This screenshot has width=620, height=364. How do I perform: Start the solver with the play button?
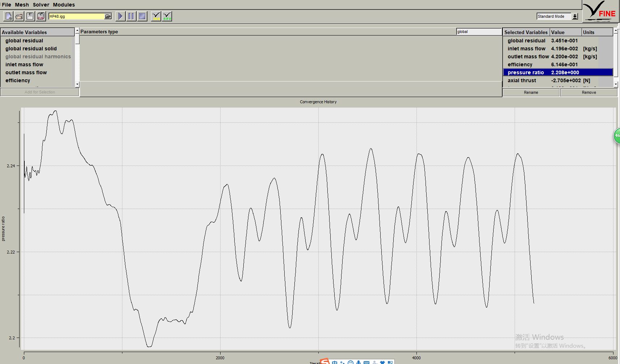tap(120, 16)
